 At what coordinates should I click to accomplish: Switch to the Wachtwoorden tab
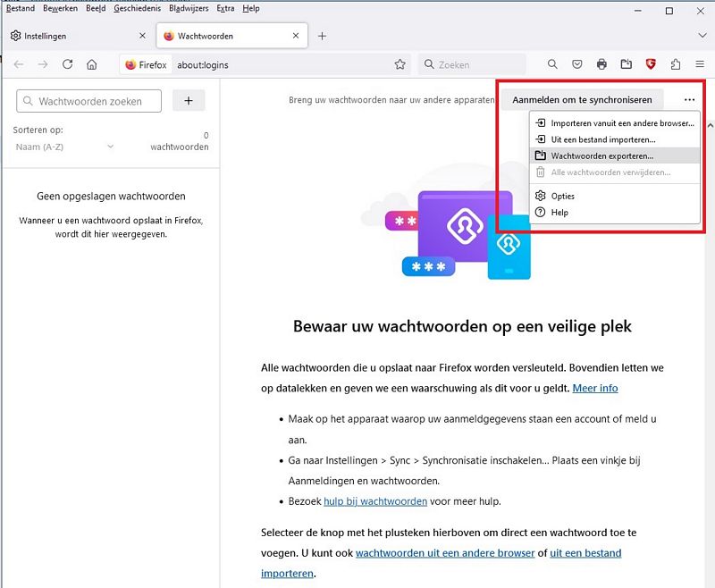click(x=232, y=36)
